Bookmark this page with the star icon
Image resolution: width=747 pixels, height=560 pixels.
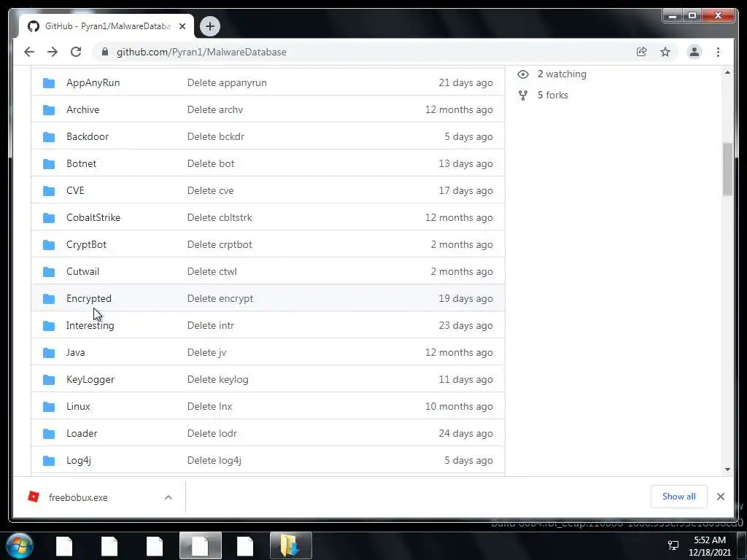(665, 52)
